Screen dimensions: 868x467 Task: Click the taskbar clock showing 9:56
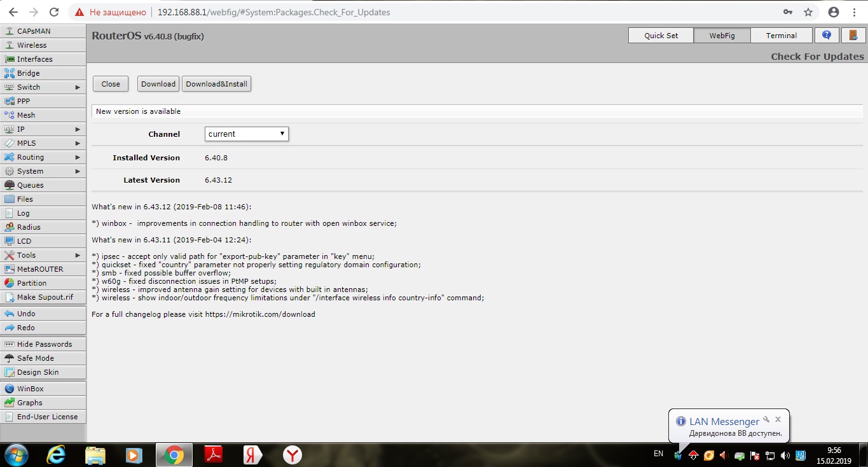[x=835, y=455]
